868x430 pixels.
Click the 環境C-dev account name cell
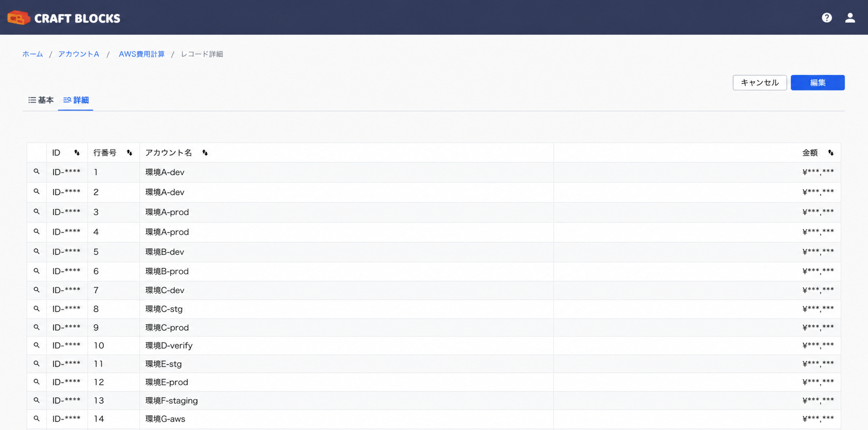point(346,290)
